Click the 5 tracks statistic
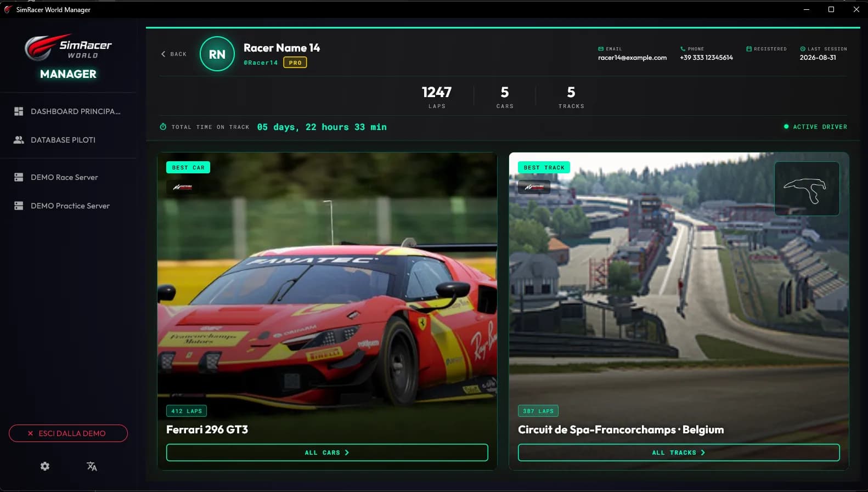This screenshot has height=492, width=868. pyautogui.click(x=571, y=97)
